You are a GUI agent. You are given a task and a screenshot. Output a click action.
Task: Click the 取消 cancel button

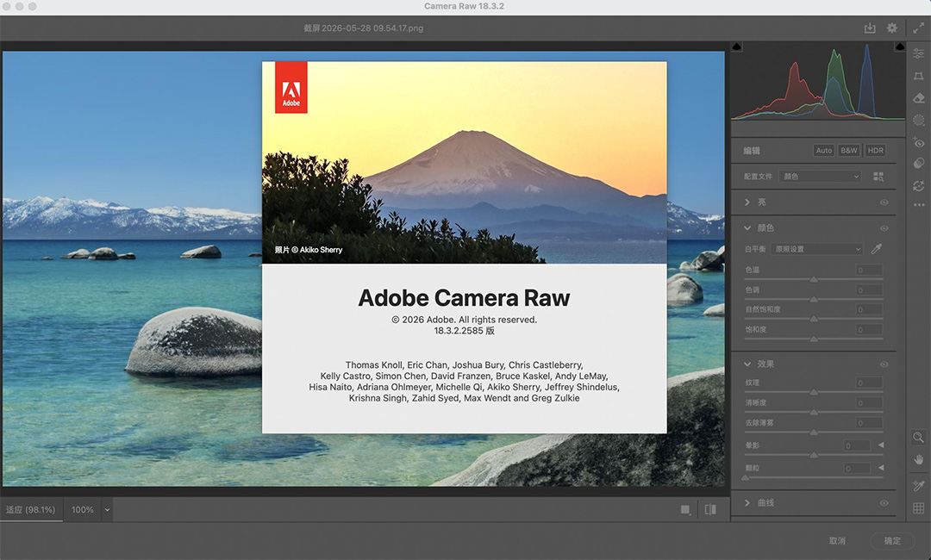(837, 541)
